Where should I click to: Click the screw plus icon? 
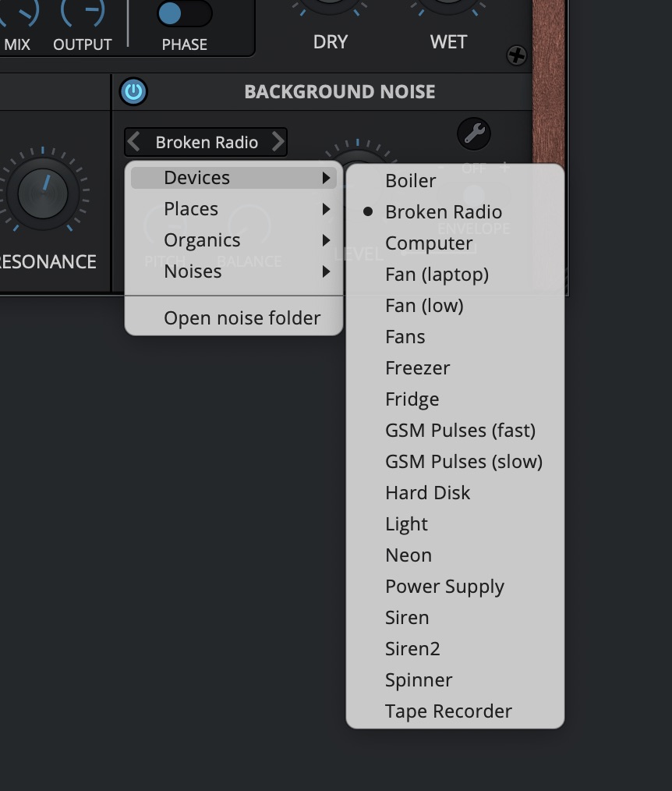pos(516,55)
